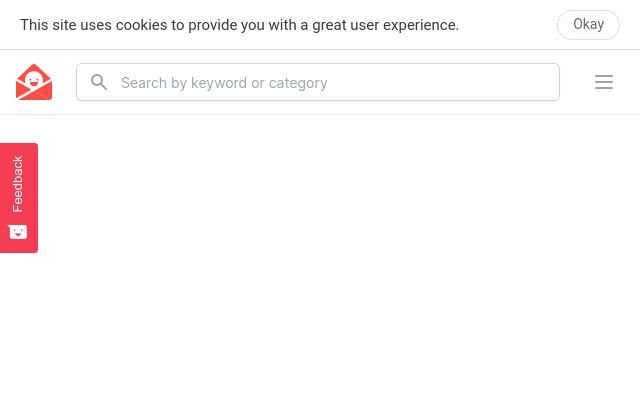Screen dimensions: 640x395
Task: Show the feedback form from side widget
Action: coord(19,198)
